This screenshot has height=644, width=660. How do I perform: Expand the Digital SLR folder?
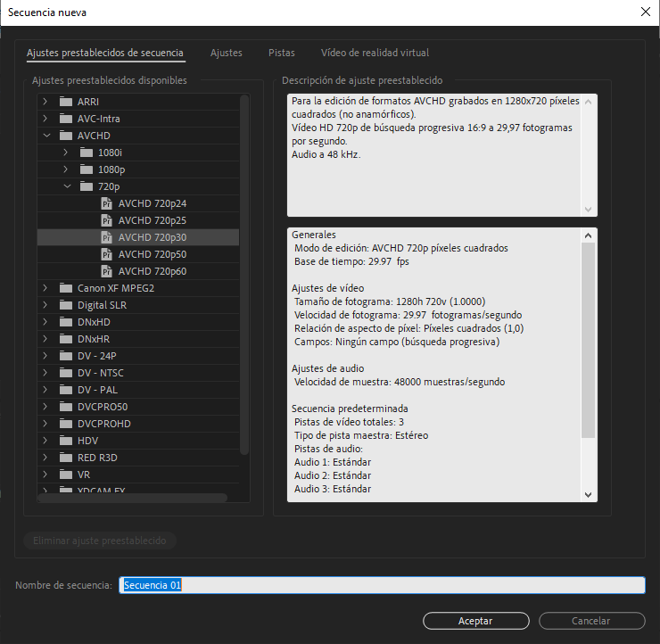[x=45, y=305]
